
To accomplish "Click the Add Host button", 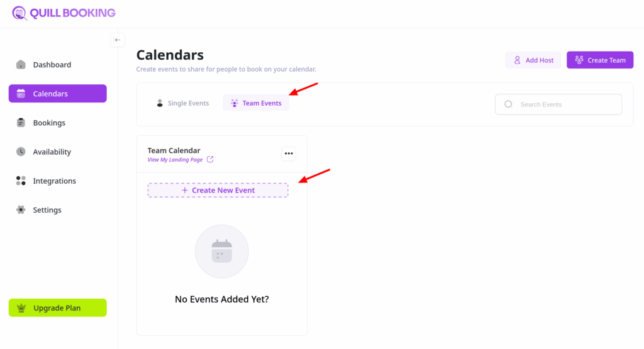I will [533, 60].
